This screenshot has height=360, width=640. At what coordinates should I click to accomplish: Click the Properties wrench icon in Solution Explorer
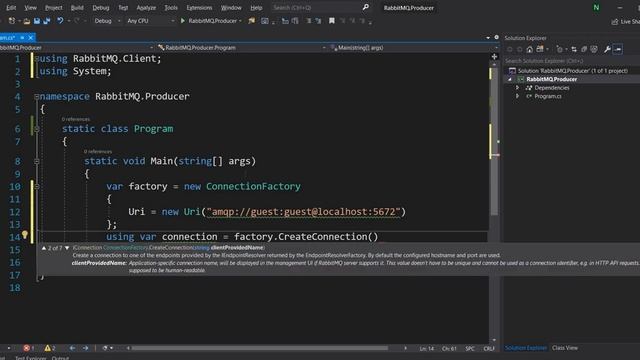(x=607, y=49)
